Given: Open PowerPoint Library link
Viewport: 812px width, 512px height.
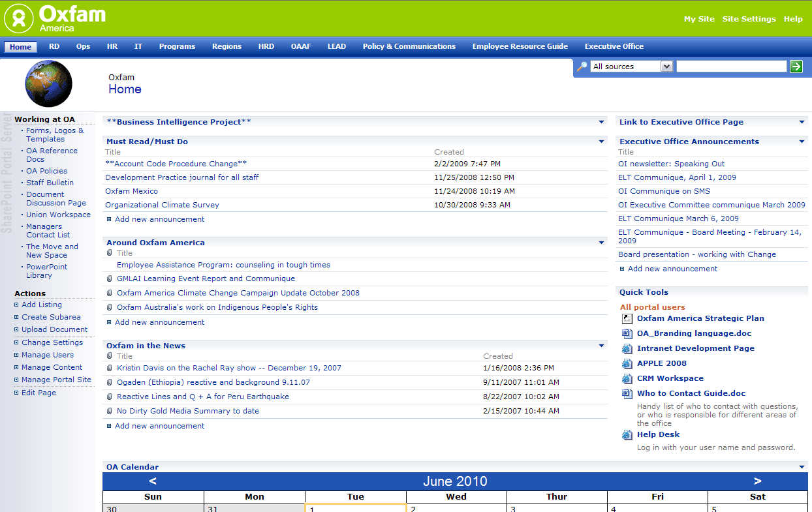Looking at the screenshot, I should (46, 271).
